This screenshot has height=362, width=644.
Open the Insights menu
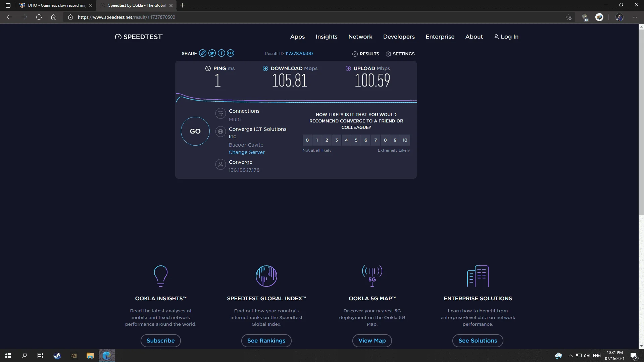(327, 37)
